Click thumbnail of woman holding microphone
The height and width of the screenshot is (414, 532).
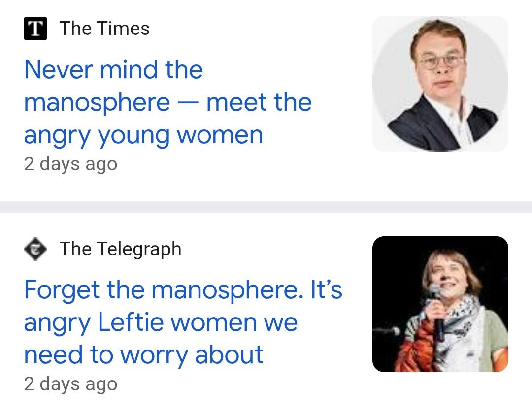(x=440, y=304)
